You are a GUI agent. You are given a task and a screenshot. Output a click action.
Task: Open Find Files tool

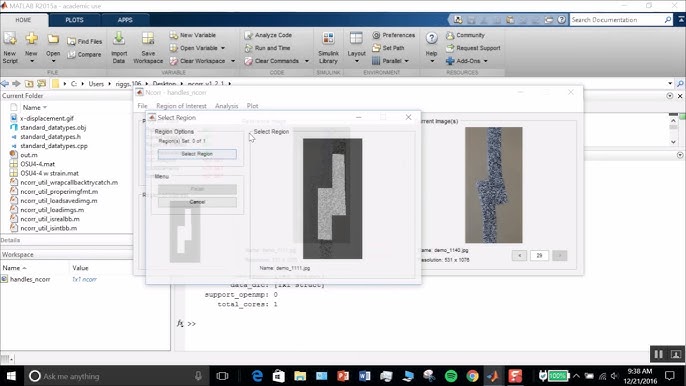pyautogui.click(x=84, y=42)
